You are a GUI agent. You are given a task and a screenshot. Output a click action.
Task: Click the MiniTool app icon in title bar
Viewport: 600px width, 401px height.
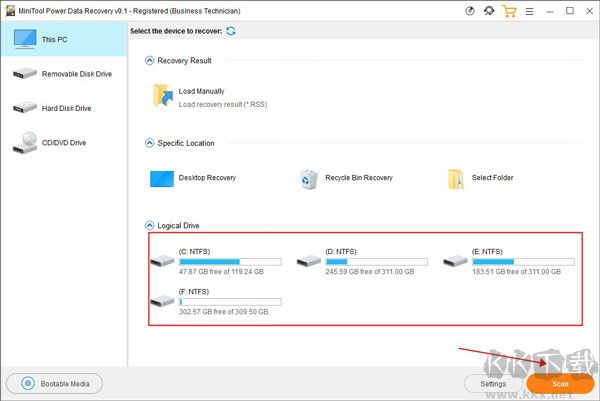point(10,11)
